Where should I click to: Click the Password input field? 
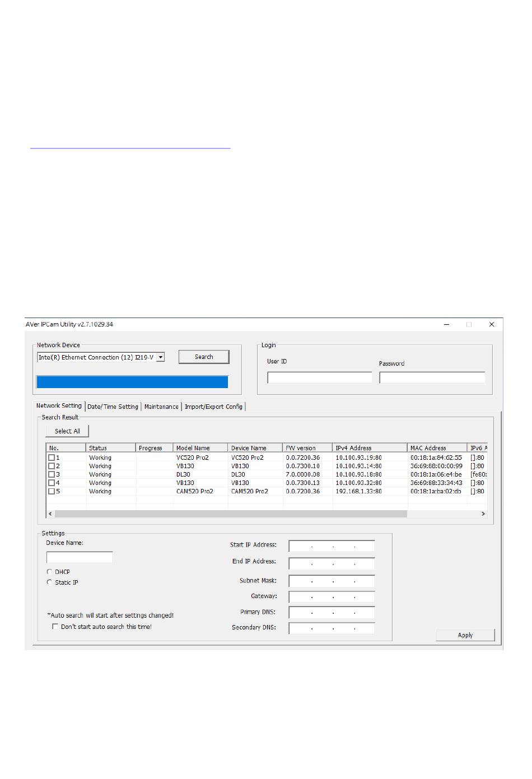432,378
